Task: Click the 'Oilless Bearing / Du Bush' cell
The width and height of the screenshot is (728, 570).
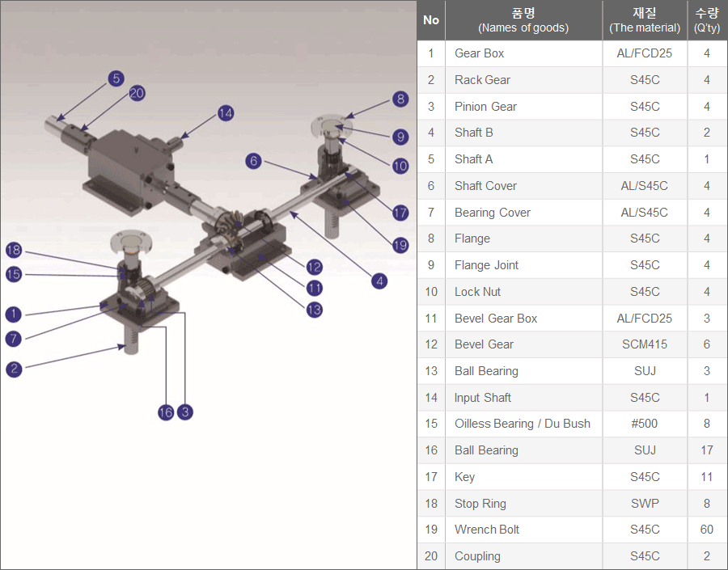Action: pos(522,424)
